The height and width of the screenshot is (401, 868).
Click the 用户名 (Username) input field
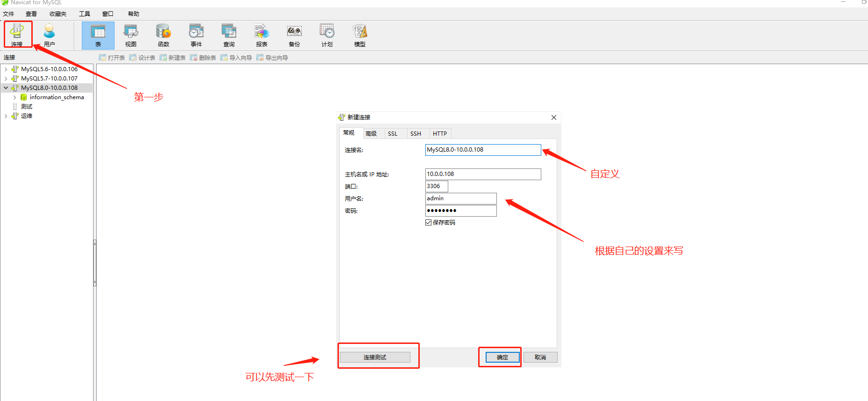(461, 198)
